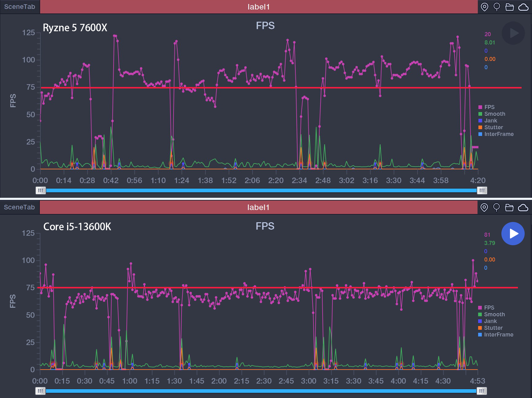This screenshot has width=532, height=398.
Task: Click the blue range bar under Core i5 chart
Action: pos(261,391)
